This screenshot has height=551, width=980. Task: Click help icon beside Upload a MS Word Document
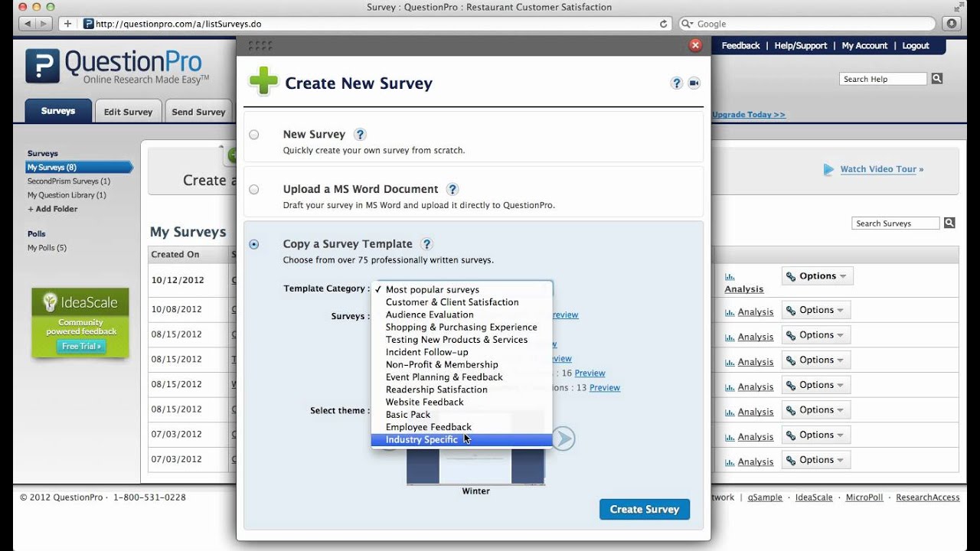[x=452, y=189]
